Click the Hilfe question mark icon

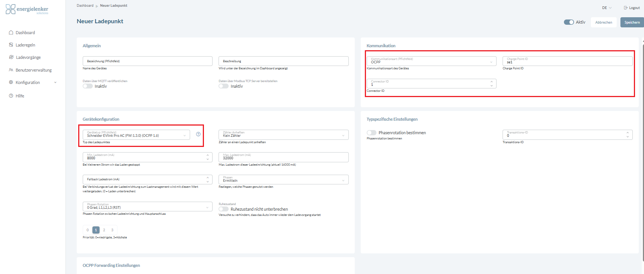[x=11, y=96]
